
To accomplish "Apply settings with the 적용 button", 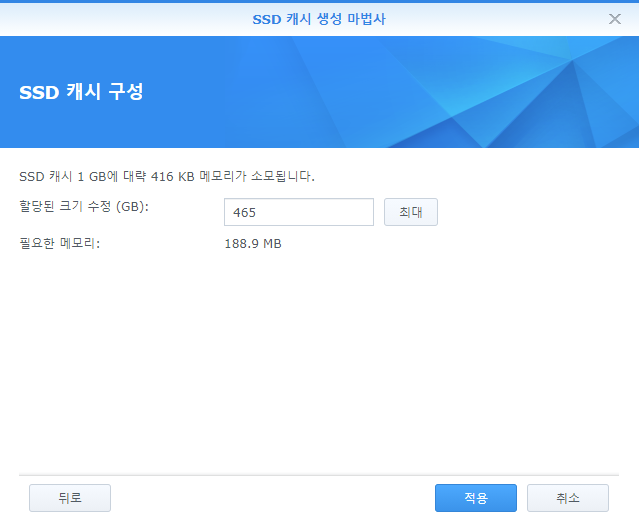I will (x=476, y=498).
